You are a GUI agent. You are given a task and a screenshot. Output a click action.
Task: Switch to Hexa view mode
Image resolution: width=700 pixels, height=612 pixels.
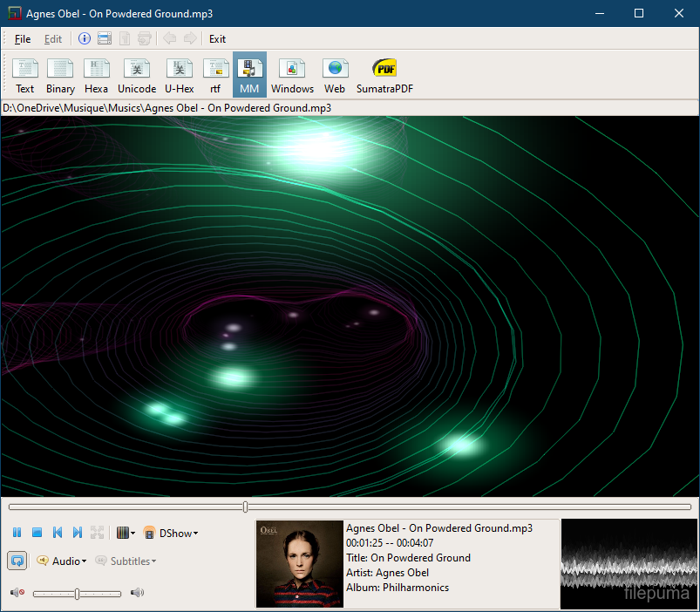pos(96,76)
